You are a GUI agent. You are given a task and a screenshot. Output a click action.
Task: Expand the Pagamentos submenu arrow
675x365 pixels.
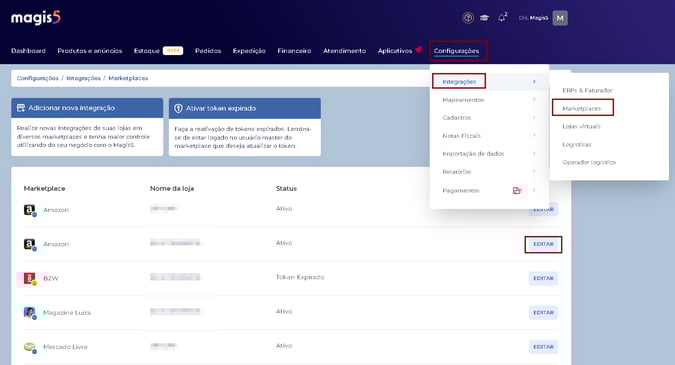pos(534,190)
